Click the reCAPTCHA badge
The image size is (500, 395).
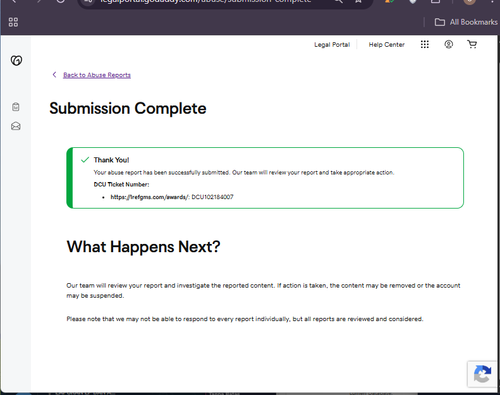[482, 374]
